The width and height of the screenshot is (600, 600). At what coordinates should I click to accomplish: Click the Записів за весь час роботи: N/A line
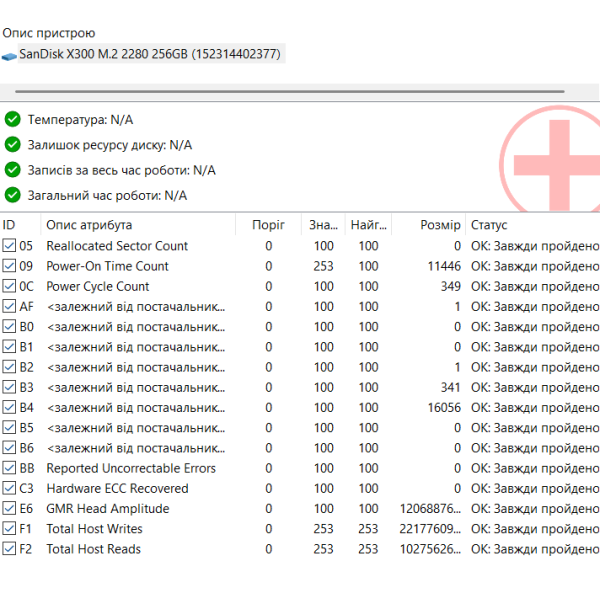point(122,170)
